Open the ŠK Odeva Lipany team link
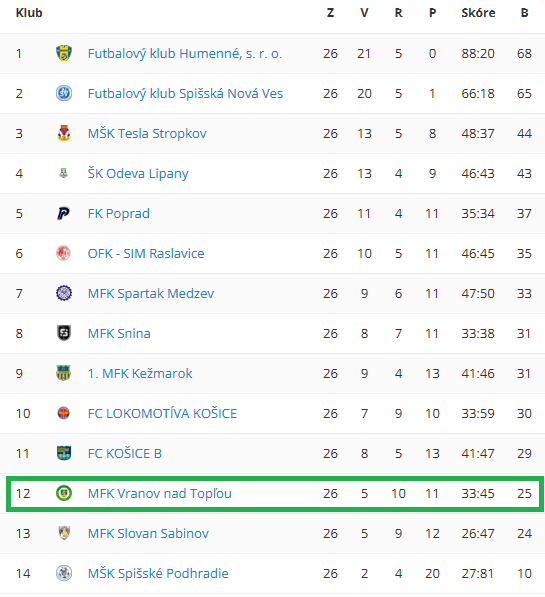Screen dimensions: 545x597 click(x=138, y=174)
